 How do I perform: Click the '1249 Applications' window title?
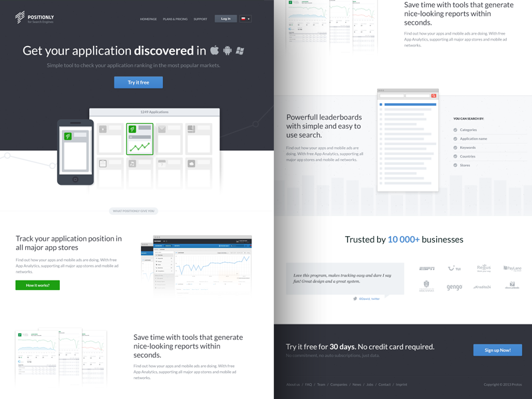154,112
